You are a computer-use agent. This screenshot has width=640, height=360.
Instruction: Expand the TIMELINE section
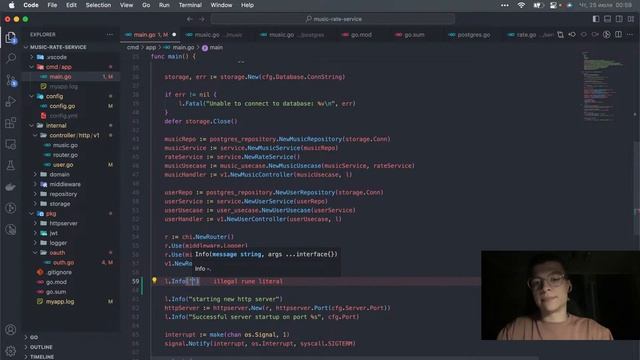(42, 356)
